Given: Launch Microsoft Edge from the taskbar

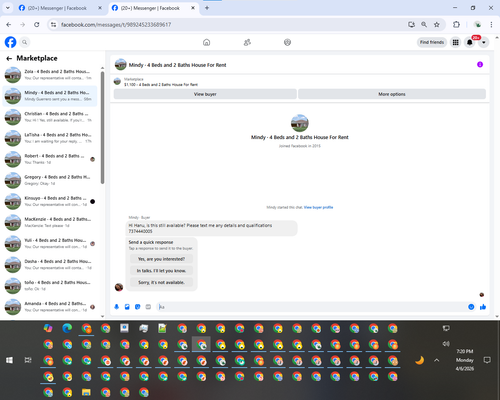Looking at the screenshot, I should (x=67, y=329).
